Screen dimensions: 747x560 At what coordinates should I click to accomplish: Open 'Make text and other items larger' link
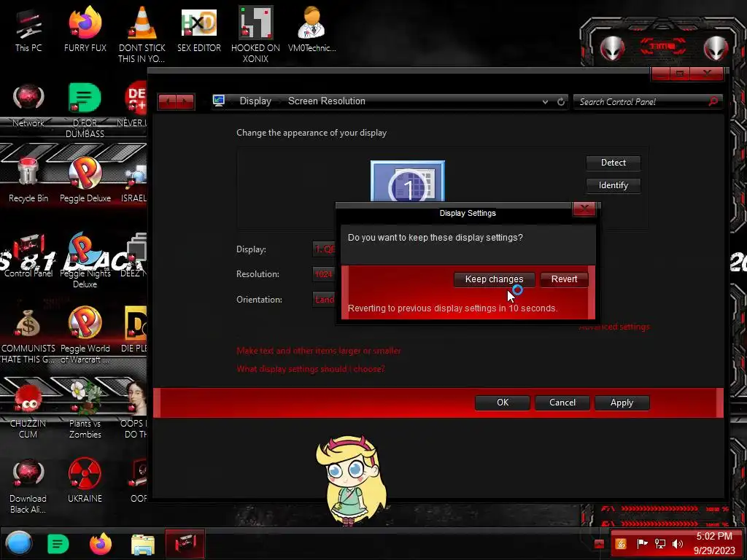[318, 351]
